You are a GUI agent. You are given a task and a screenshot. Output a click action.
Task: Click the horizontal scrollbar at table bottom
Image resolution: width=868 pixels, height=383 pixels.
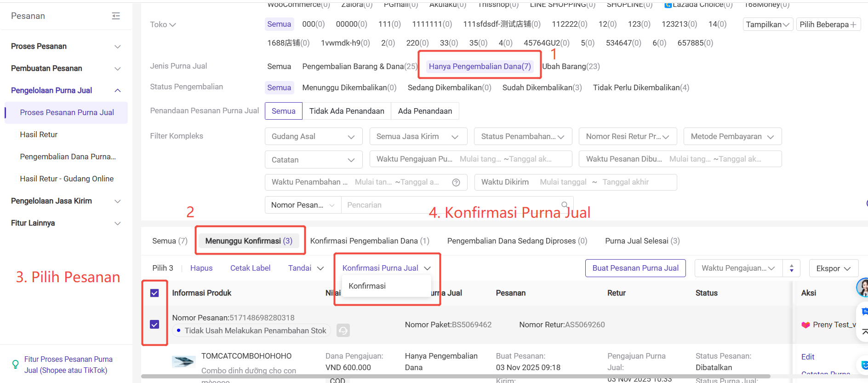455,377
